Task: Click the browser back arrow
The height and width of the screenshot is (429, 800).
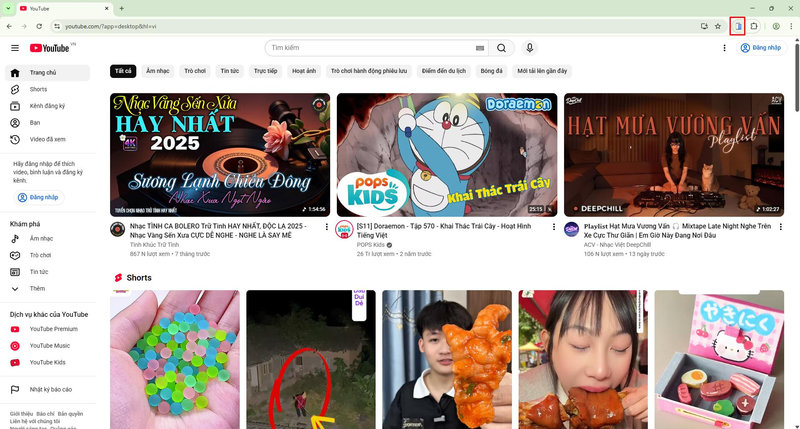Action: coord(9,26)
